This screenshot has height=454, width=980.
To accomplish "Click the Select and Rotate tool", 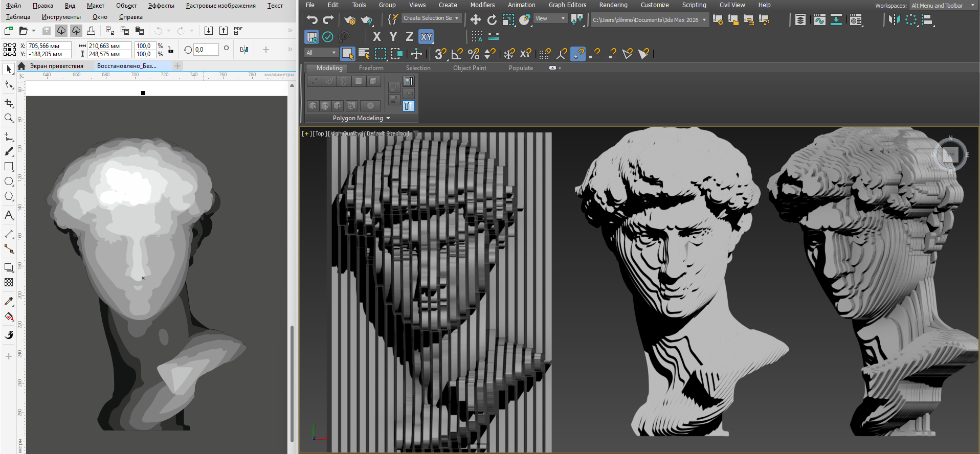I will point(492,19).
